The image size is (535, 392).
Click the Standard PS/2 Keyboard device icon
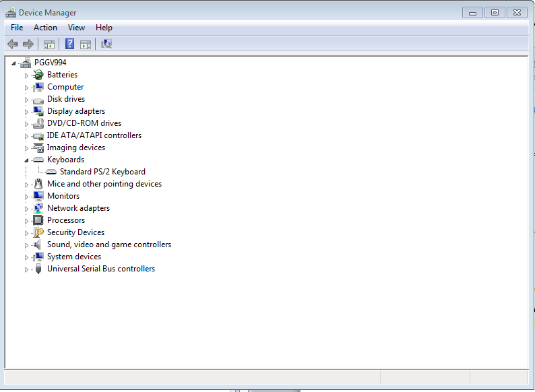[x=51, y=172]
